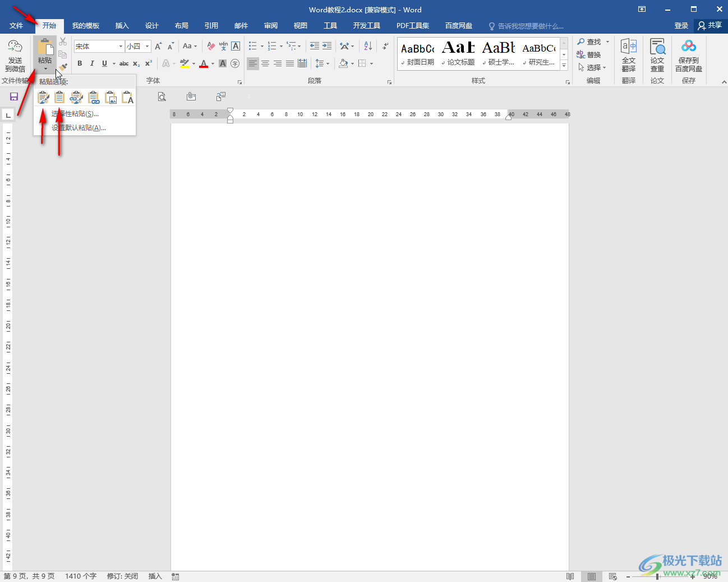
Task: Clear all formatting eraser icon
Action: point(211,46)
